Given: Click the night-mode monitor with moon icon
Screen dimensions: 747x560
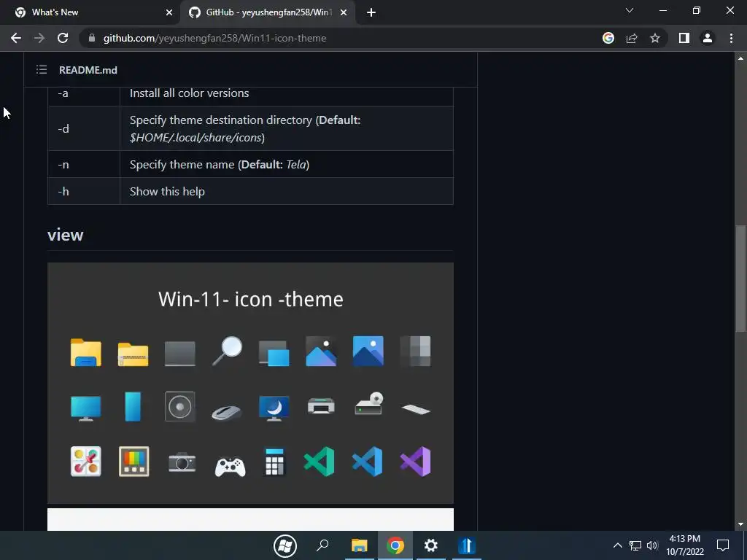Looking at the screenshot, I should pyautogui.click(x=274, y=408).
